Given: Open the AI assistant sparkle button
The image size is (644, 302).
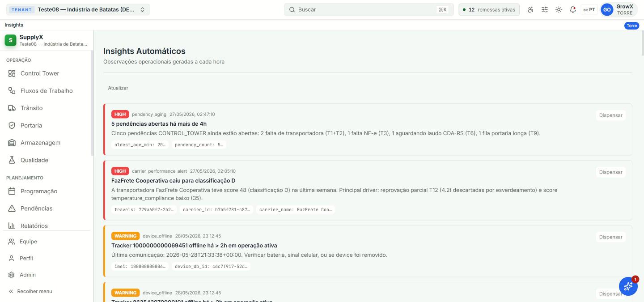Looking at the screenshot, I should coord(628,286).
